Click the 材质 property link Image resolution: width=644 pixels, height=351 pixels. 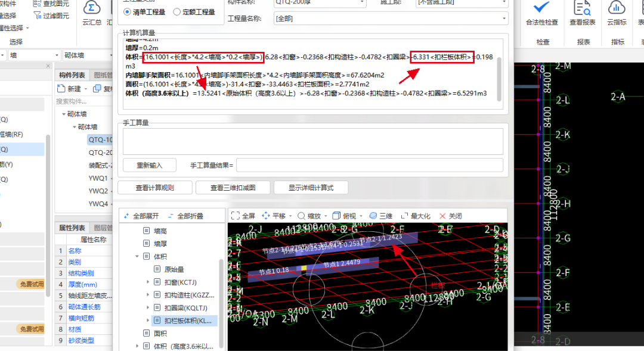75,329
